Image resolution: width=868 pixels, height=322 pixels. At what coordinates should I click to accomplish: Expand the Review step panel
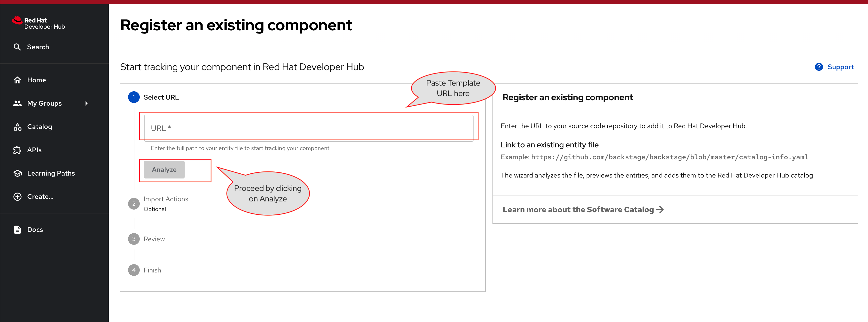(155, 239)
